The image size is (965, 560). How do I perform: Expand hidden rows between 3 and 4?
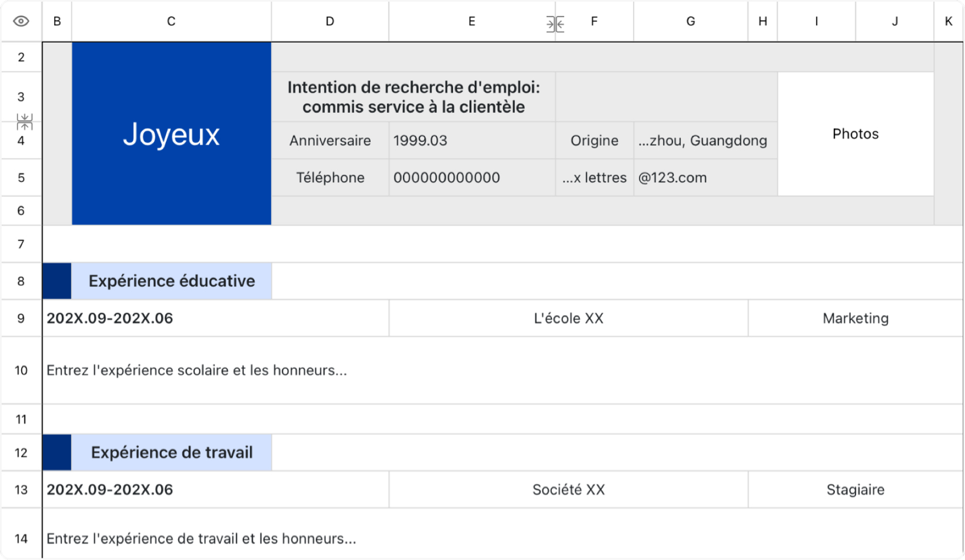pos(25,122)
